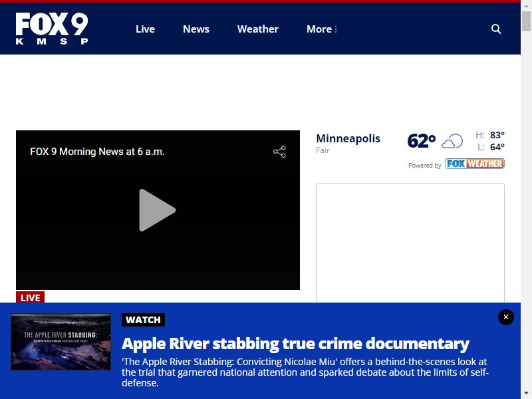The image size is (532, 399).
Task: Close the Apple River documentary banner
Action: pyautogui.click(x=506, y=317)
